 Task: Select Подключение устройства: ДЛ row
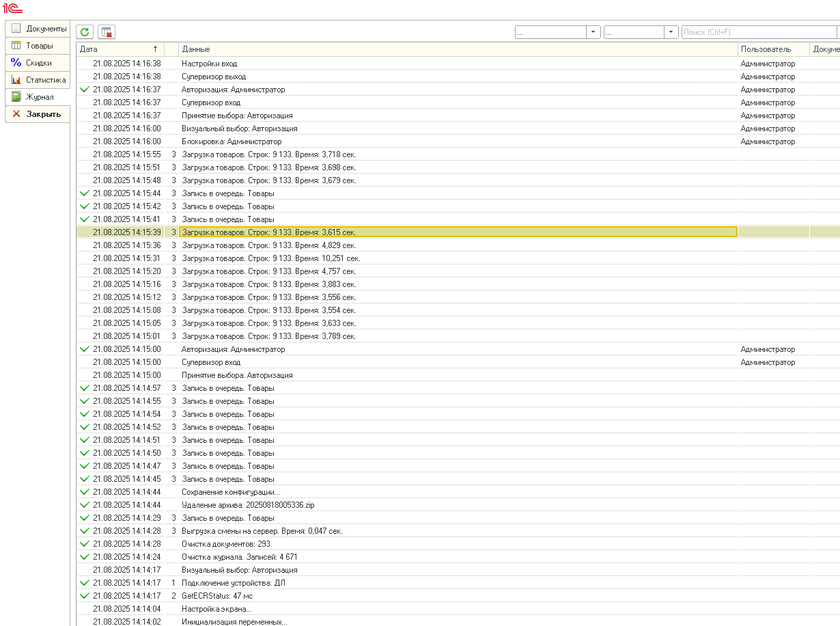pyautogui.click(x=458, y=583)
